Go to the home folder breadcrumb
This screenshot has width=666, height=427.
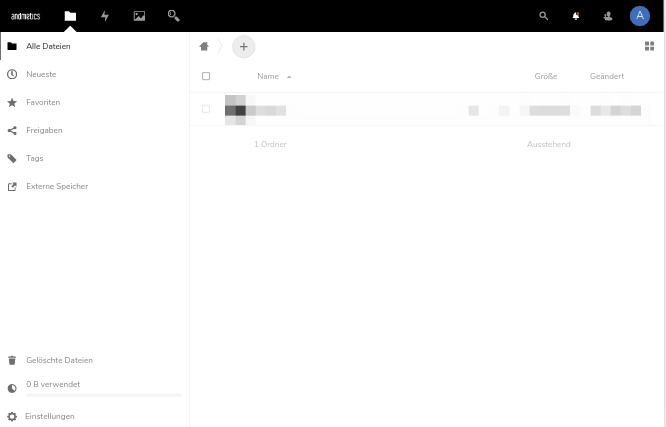pos(204,46)
